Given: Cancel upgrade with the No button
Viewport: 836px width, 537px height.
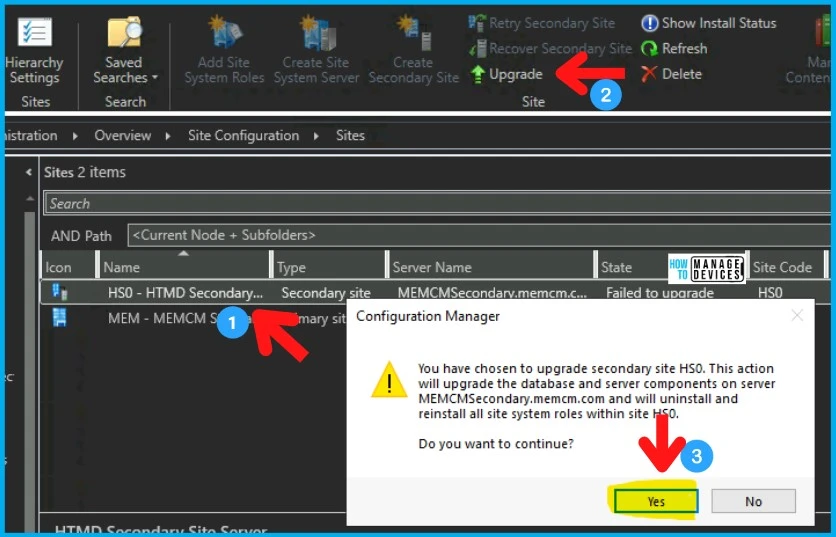Looking at the screenshot, I should point(753,501).
